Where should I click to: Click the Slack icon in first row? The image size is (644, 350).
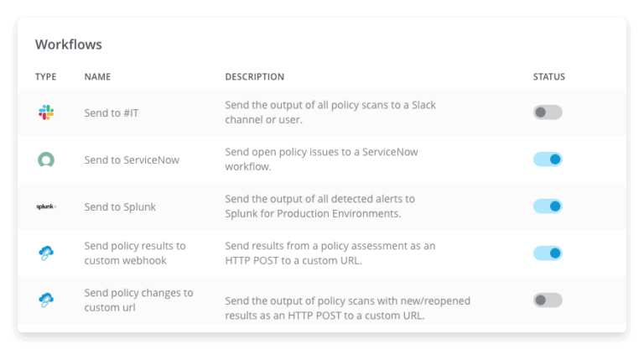point(46,112)
